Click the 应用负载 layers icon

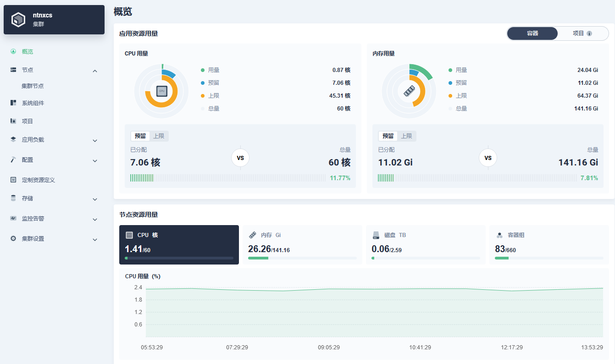(13, 139)
